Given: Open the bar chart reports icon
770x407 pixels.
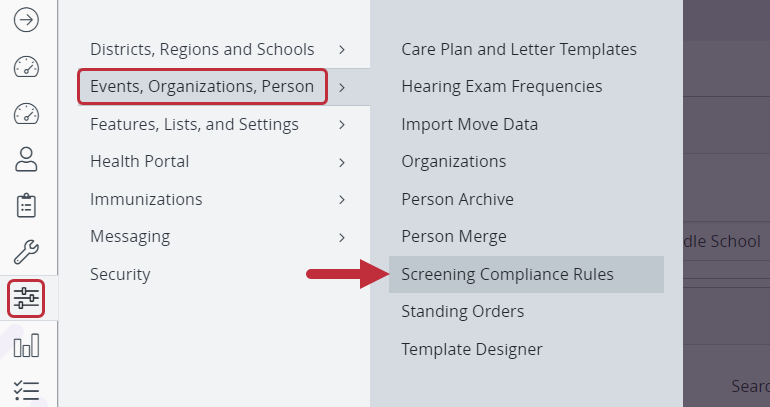Looking at the screenshot, I should click(x=27, y=345).
